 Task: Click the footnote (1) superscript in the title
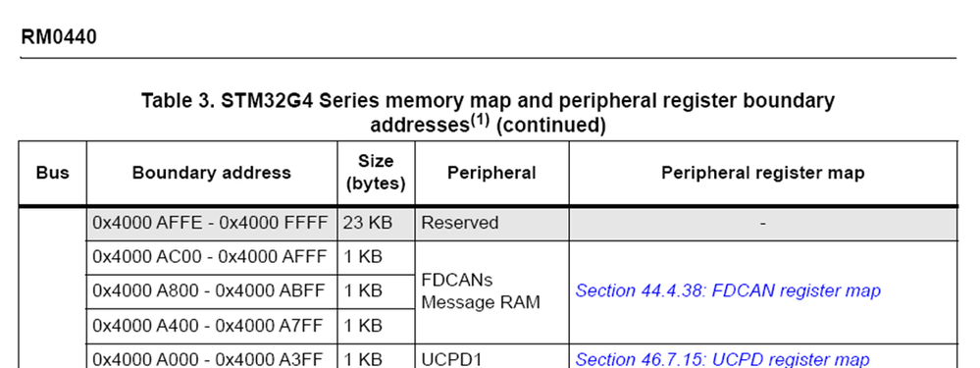[480, 121]
